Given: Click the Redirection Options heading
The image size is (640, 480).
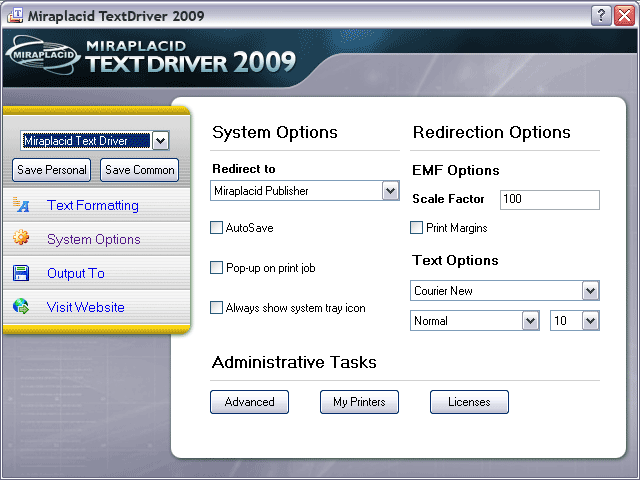Looking at the screenshot, I should point(491,132).
